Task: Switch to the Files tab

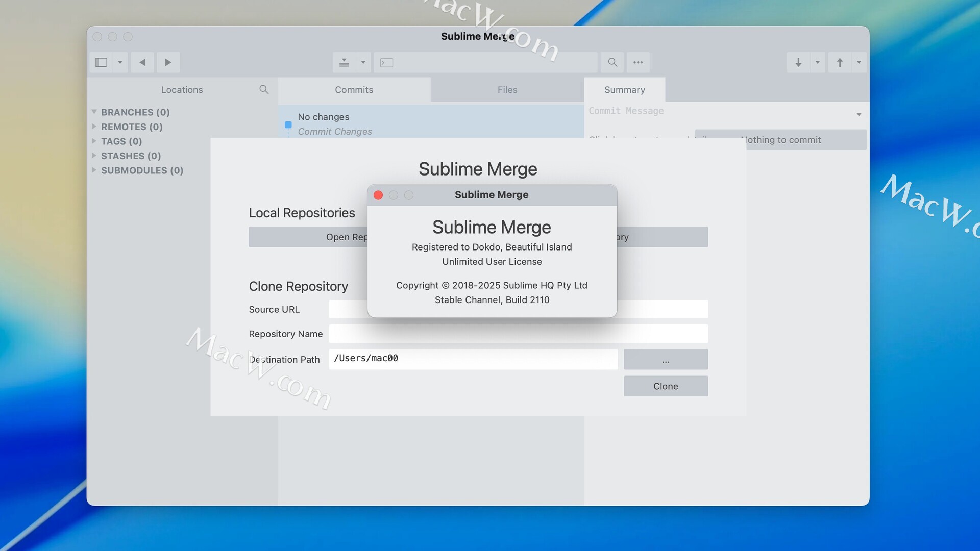Action: tap(507, 90)
